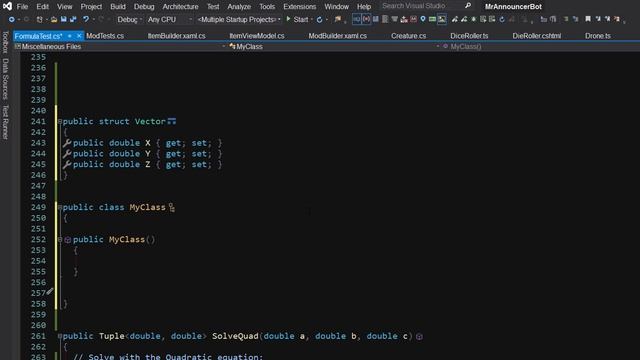Click the Start debugging button
Image resolution: width=640 pixels, height=360 pixels.
pos(297,20)
